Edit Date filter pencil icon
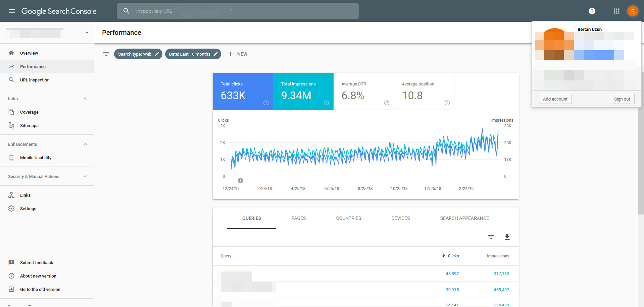This screenshot has height=307, width=644. pyautogui.click(x=215, y=54)
